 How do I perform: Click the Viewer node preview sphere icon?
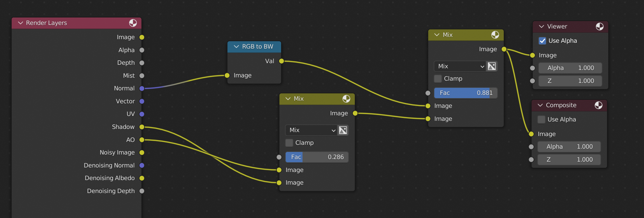pyautogui.click(x=600, y=27)
